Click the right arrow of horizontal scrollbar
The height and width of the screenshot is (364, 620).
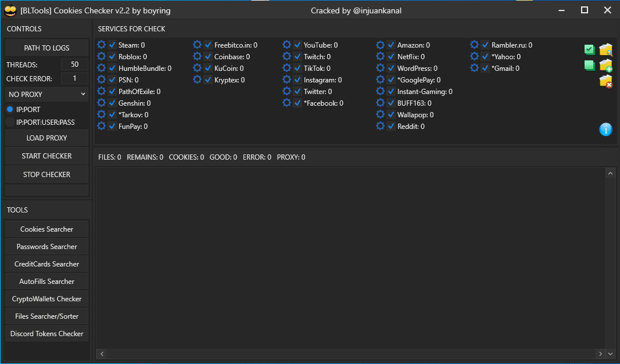pos(600,354)
